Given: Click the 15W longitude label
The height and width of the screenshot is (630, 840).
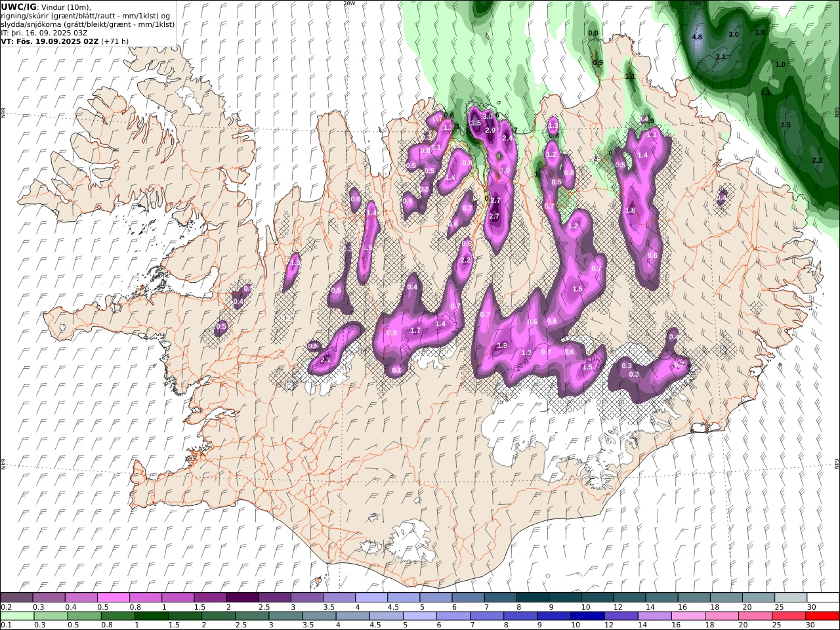Looking at the screenshot, I should click(x=695, y=3).
